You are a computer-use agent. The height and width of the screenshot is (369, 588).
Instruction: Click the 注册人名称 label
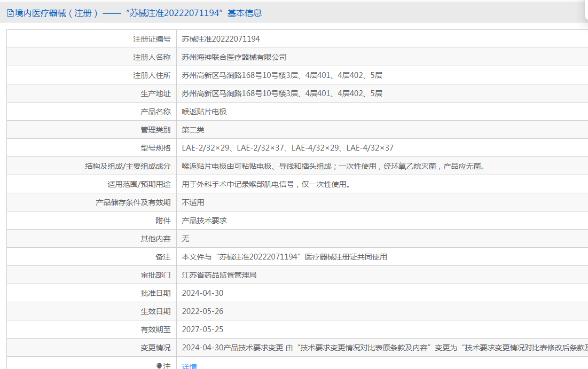[152, 57]
